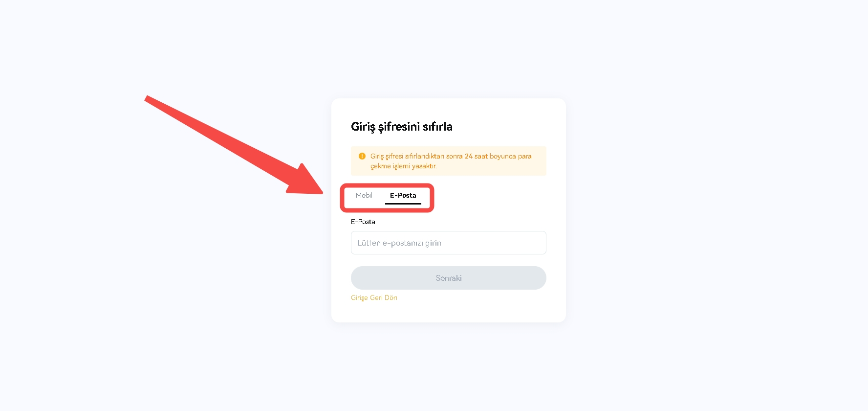Click the orange warning exclamation icon
Screen dimensions: 868x411
[362, 156]
